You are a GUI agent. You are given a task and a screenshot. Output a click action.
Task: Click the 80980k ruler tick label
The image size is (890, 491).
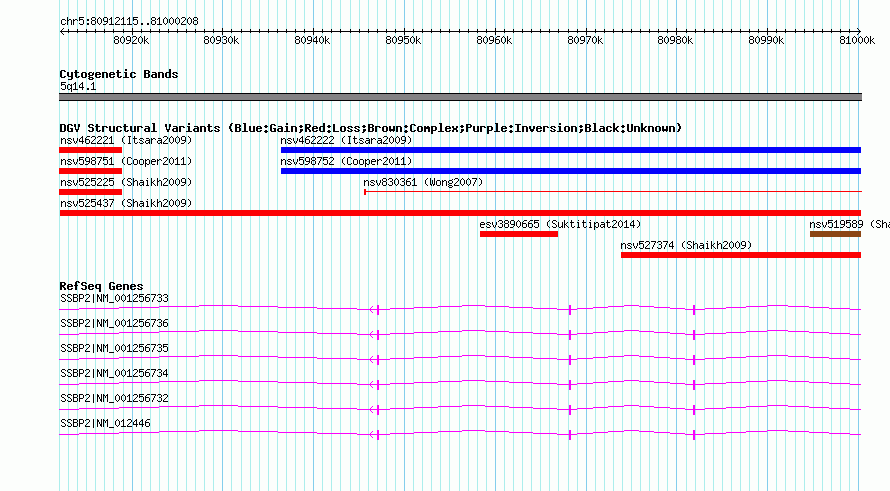click(675, 40)
